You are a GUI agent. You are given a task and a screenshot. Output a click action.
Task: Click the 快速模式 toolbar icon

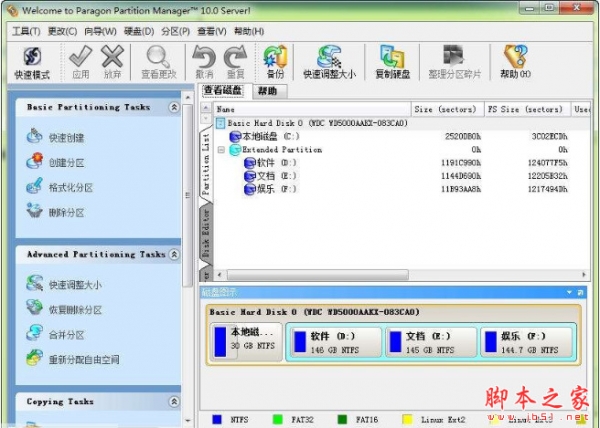tap(32, 62)
